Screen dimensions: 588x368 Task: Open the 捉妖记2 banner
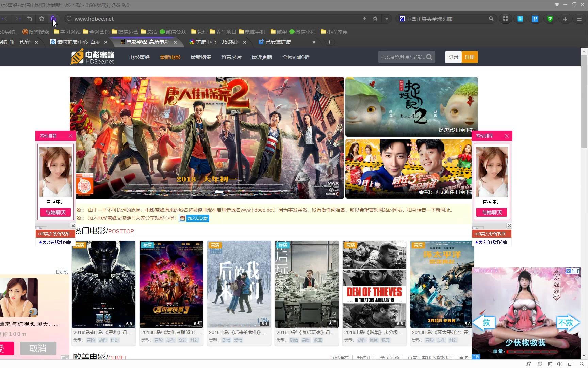(412, 107)
